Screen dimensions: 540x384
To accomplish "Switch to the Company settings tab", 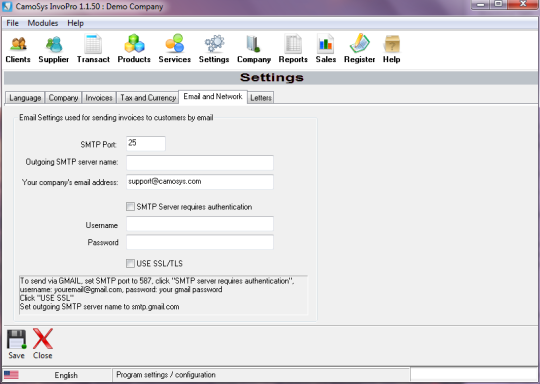I will (x=63, y=98).
